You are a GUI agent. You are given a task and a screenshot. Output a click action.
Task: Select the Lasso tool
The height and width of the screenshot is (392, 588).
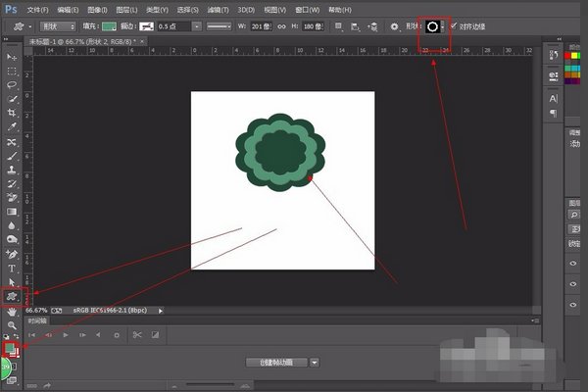pos(13,85)
